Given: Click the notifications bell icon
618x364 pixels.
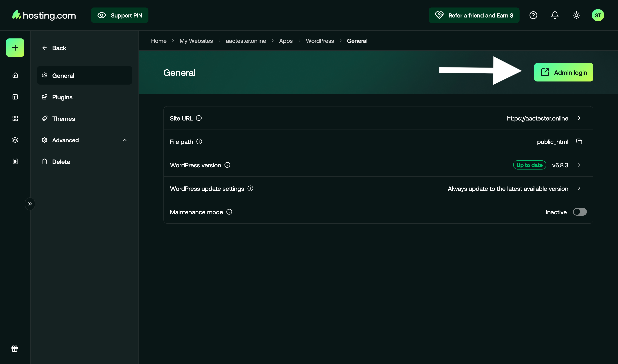Looking at the screenshot, I should (x=555, y=15).
